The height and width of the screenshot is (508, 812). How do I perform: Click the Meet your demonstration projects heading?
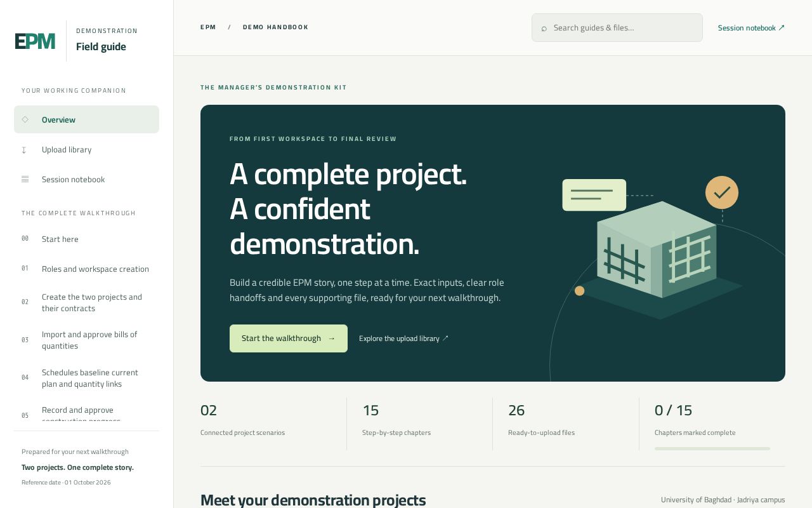coord(313,500)
